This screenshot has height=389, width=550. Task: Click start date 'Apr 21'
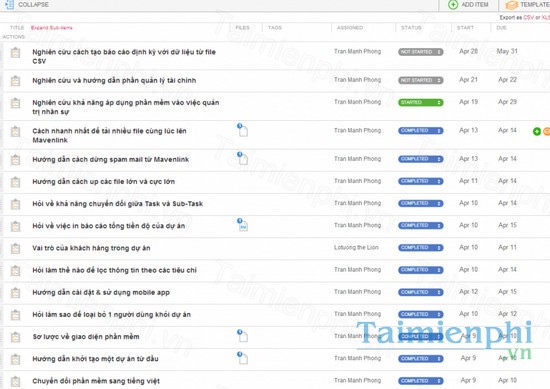click(x=468, y=80)
